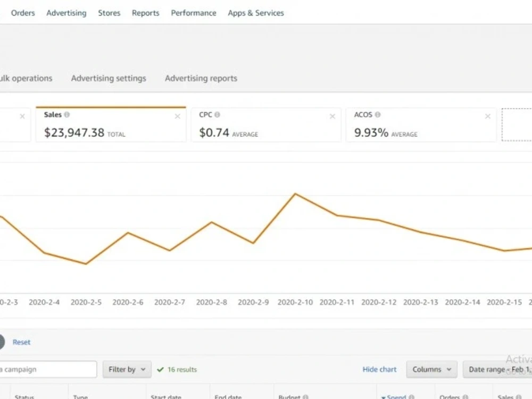Open Apps & Services menu
The image size is (532, 399).
pyautogui.click(x=256, y=13)
